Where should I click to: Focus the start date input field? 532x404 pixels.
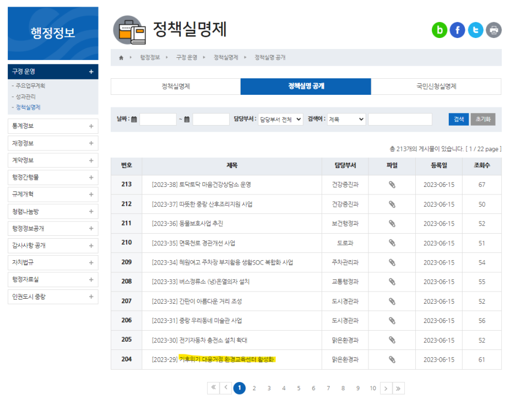pyautogui.click(x=158, y=120)
